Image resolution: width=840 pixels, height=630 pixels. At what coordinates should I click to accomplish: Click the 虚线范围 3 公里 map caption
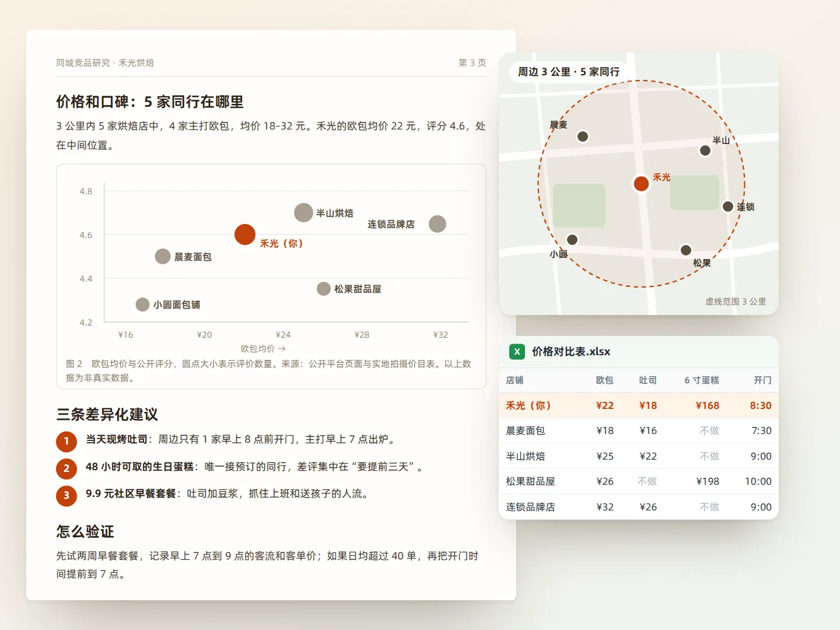[736, 302]
